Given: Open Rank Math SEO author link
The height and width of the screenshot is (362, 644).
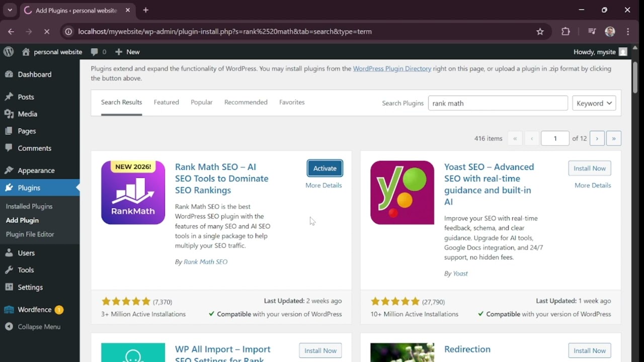Looking at the screenshot, I should click(205, 262).
